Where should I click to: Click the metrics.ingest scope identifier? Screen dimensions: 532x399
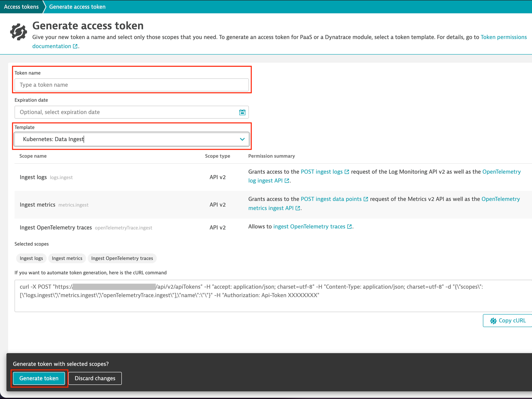pyautogui.click(x=73, y=205)
